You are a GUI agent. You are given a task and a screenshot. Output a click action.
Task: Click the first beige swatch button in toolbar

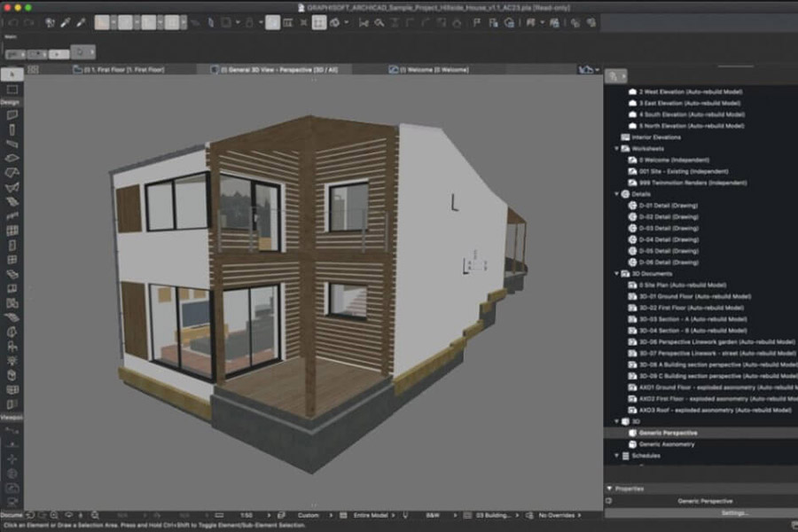click(x=102, y=23)
